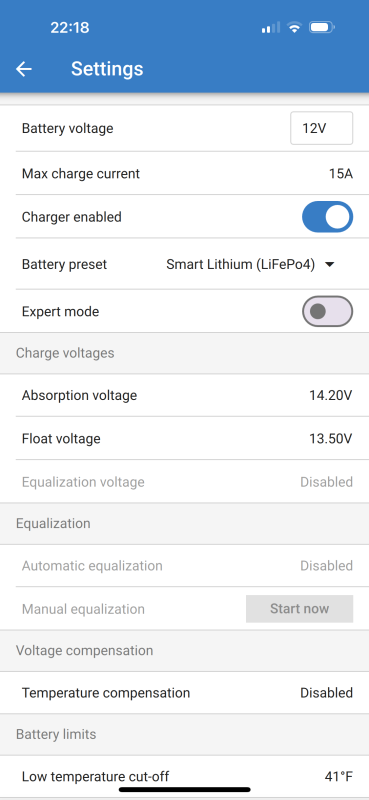Select the Smart Lithium (LiFePo4) preset text
Screen dimensions: 369x800
point(240,264)
